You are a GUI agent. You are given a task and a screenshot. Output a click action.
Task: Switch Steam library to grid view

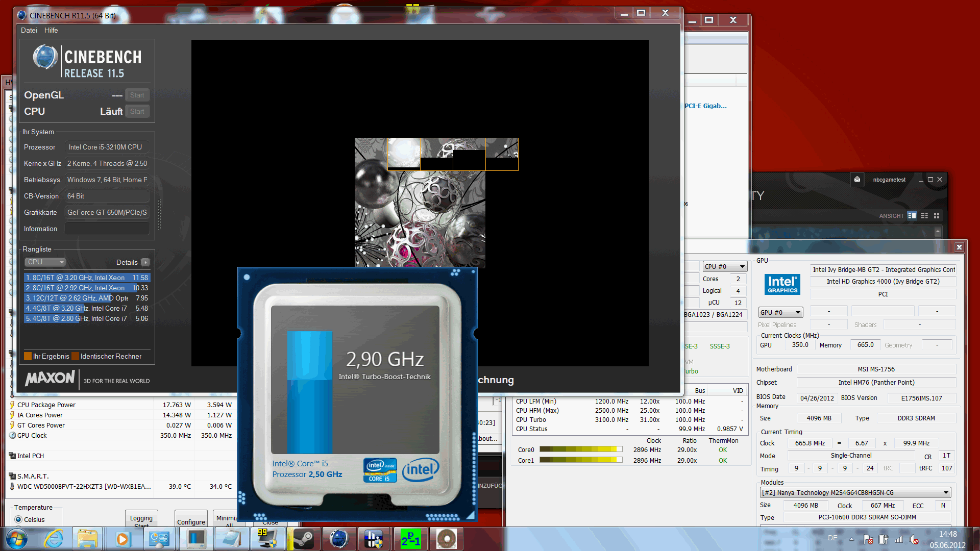(x=937, y=216)
